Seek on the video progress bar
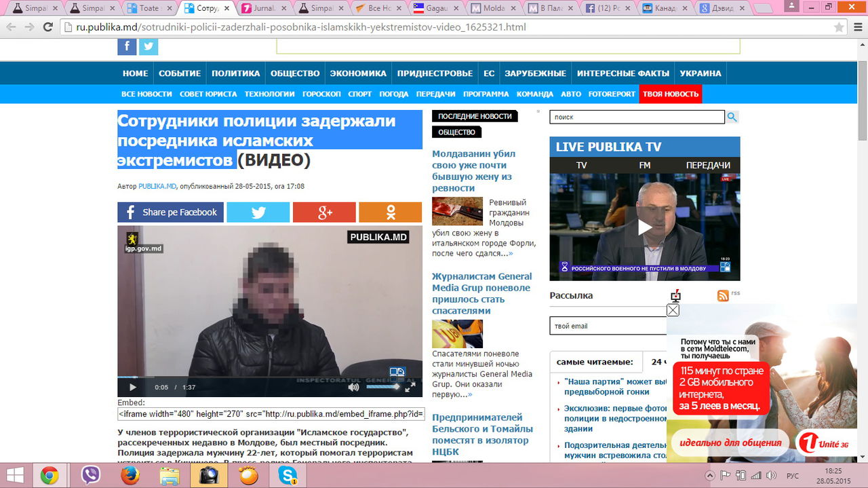This screenshot has width=868, height=488. click(x=270, y=377)
